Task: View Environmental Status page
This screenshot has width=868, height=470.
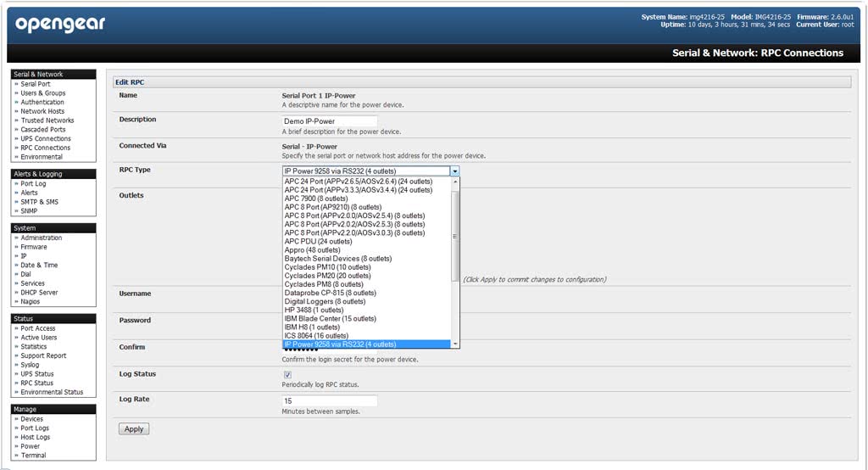Action: coord(52,392)
